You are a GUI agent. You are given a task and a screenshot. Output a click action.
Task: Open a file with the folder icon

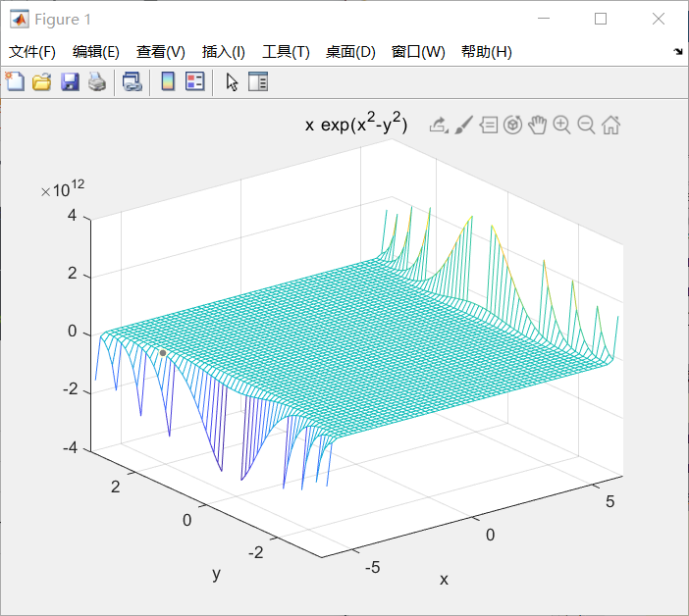42,82
